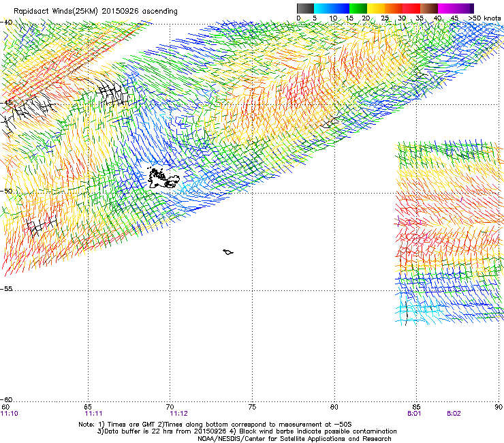The image size is (504, 443).
Task: Click the purple '11:11' time label
Action: pos(93,414)
